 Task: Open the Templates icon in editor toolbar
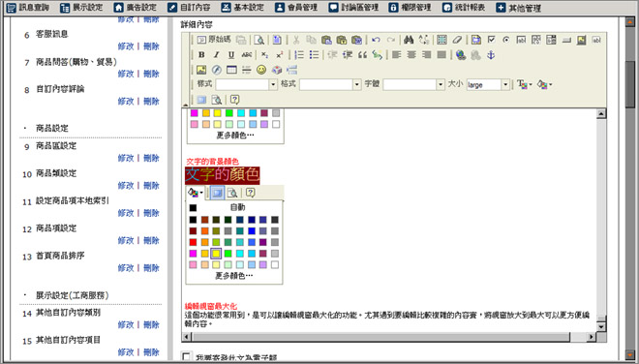pyautogui.click(x=277, y=40)
